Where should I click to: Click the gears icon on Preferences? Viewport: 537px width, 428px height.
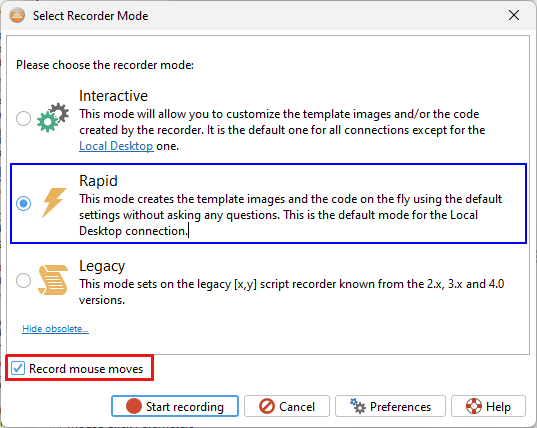tap(358, 406)
